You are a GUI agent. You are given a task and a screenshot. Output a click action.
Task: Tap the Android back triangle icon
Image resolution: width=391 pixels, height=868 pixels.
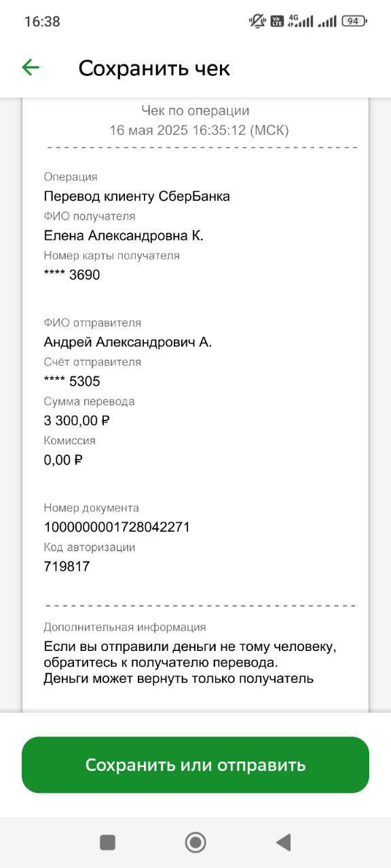283,842
